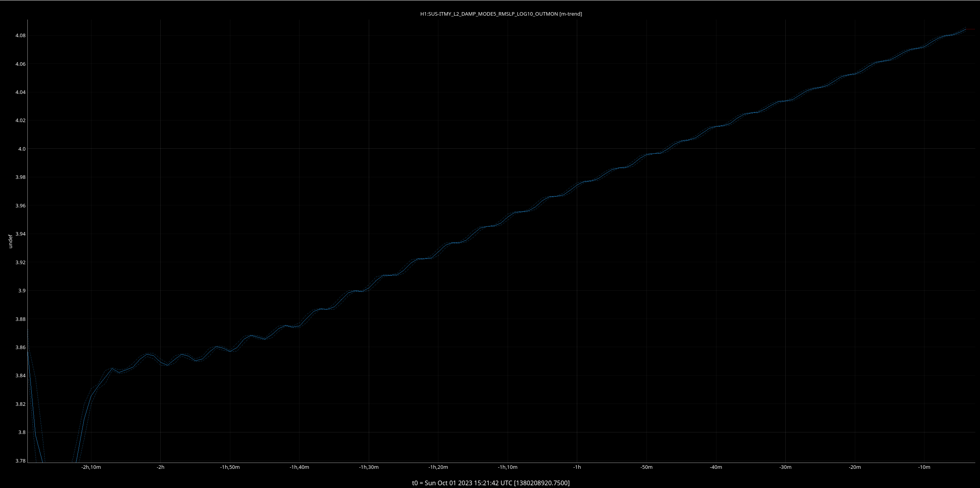Click y-axis tick label 4.04
This screenshot has width=980, height=488.
click(x=20, y=92)
